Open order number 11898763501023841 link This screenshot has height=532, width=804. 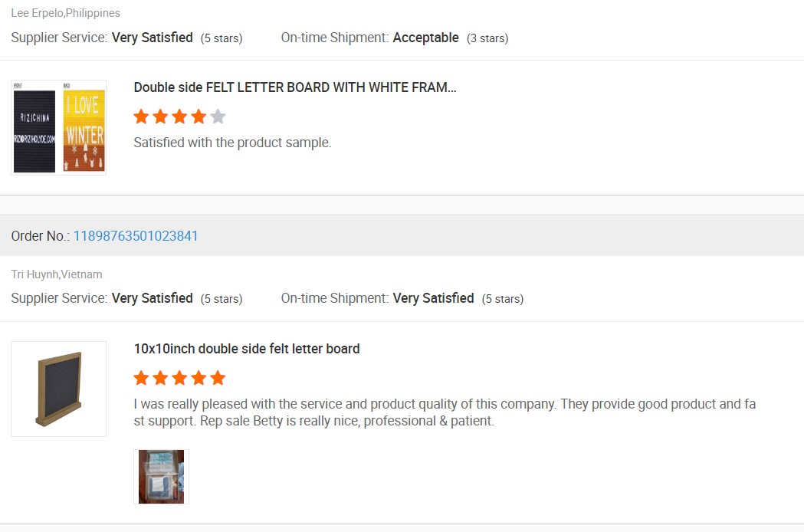point(136,236)
